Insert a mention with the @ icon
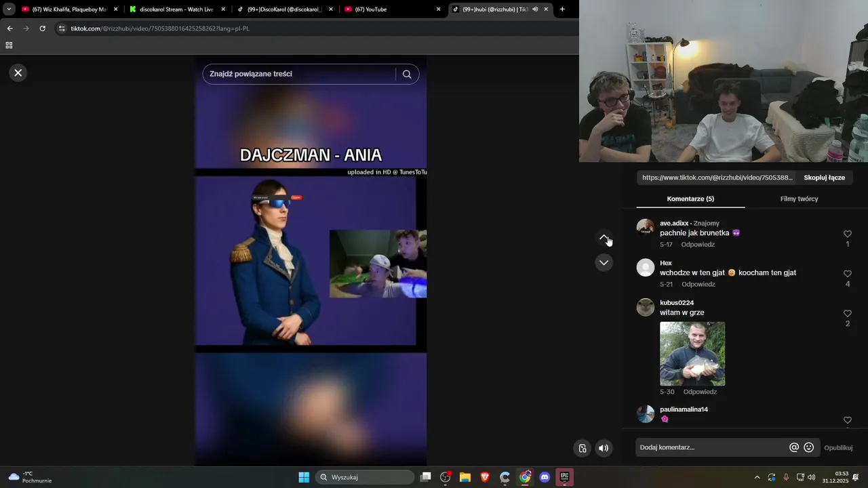Image resolution: width=868 pixels, height=488 pixels. point(794,447)
